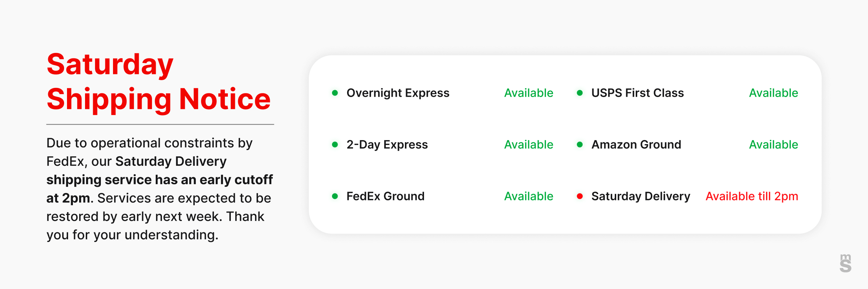Select the 2-Day Express service label

pyautogui.click(x=387, y=144)
